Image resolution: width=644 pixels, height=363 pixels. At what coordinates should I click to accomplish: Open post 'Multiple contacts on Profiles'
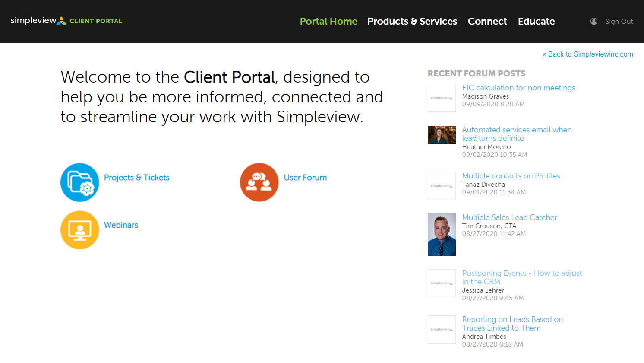click(511, 176)
